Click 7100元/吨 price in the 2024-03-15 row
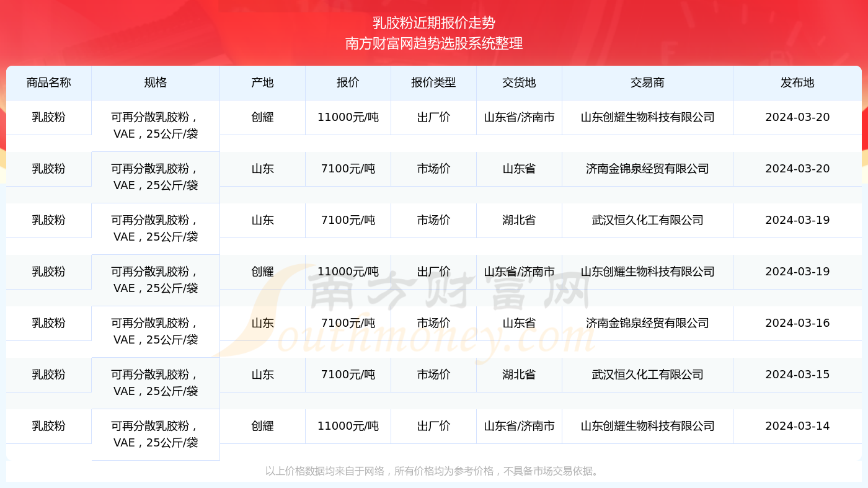The width and height of the screenshot is (868, 488). click(x=348, y=375)
